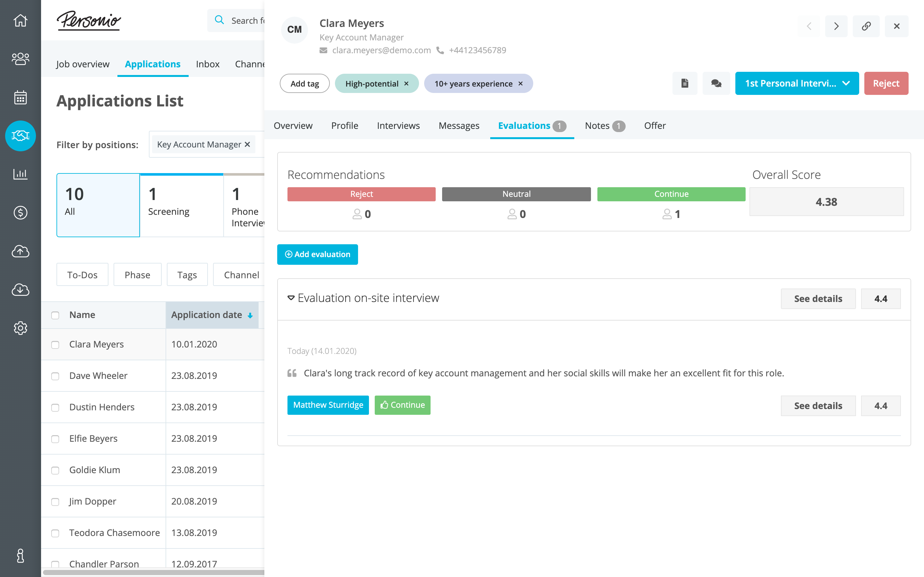Click the copy link icon for candidate
The width and height of the screenshot is (924, 577).
(866, 26)
